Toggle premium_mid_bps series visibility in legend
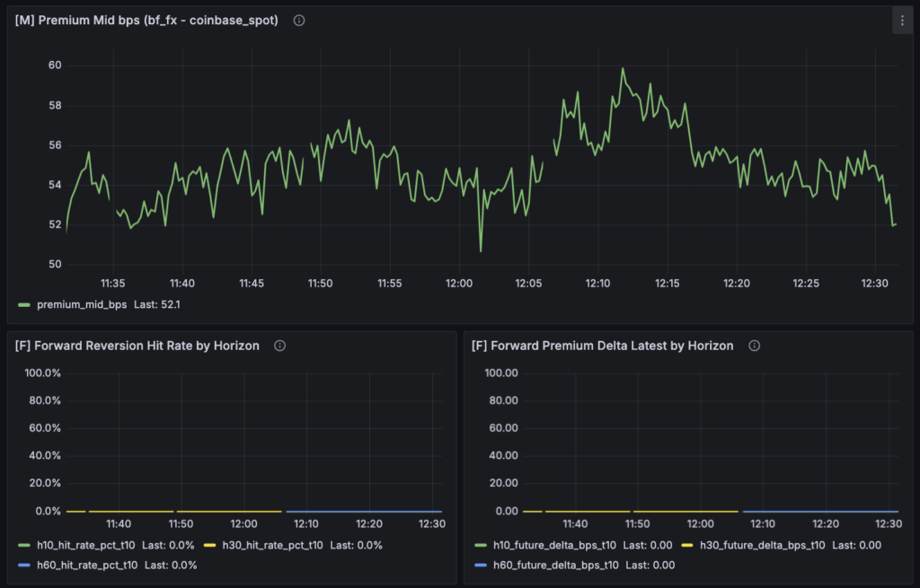 [82, 305]
